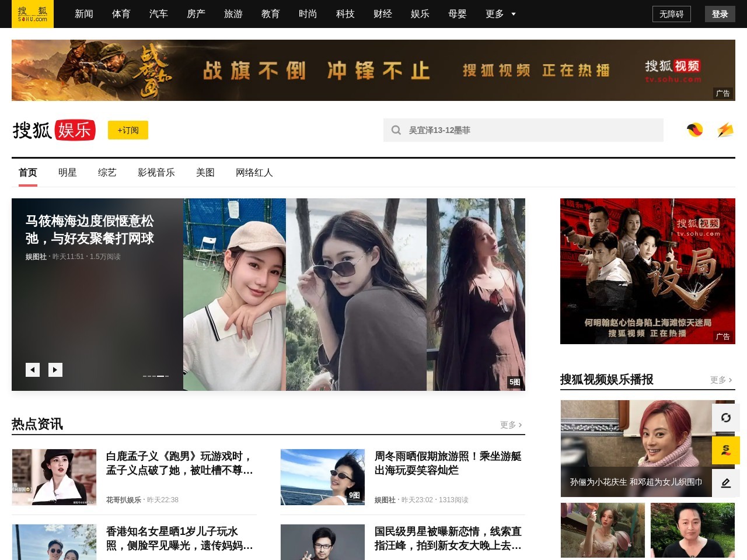Viewport: 747px width, 560px height.
Task: Click the edit pencil floating icon
Action: pos(726,483)
